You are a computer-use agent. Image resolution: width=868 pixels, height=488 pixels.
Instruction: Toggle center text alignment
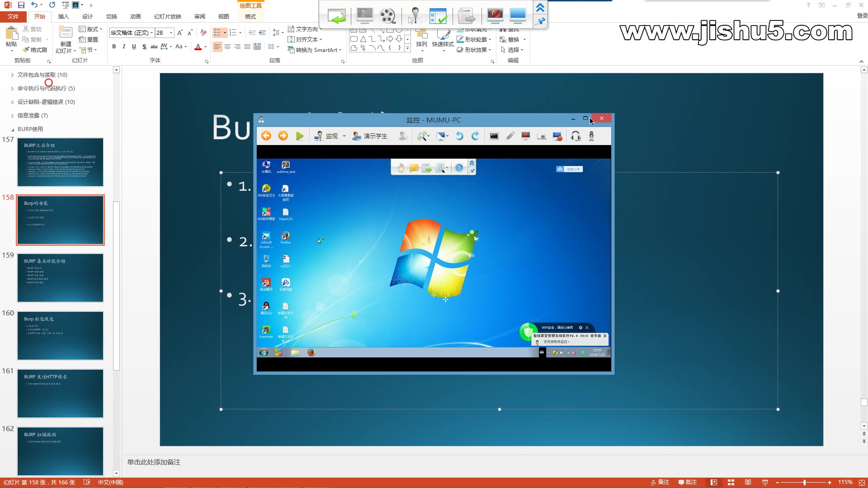[227, 47]
